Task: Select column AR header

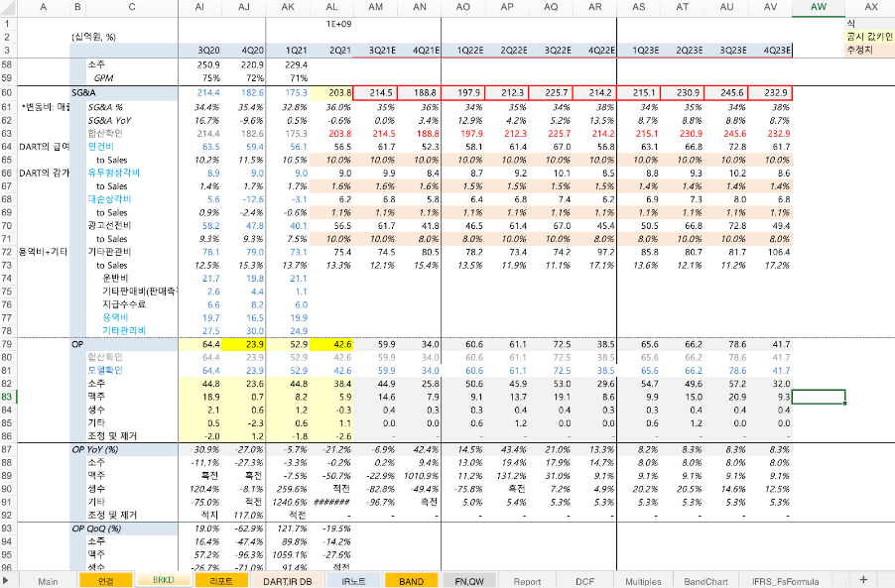Action: (594, 7)
